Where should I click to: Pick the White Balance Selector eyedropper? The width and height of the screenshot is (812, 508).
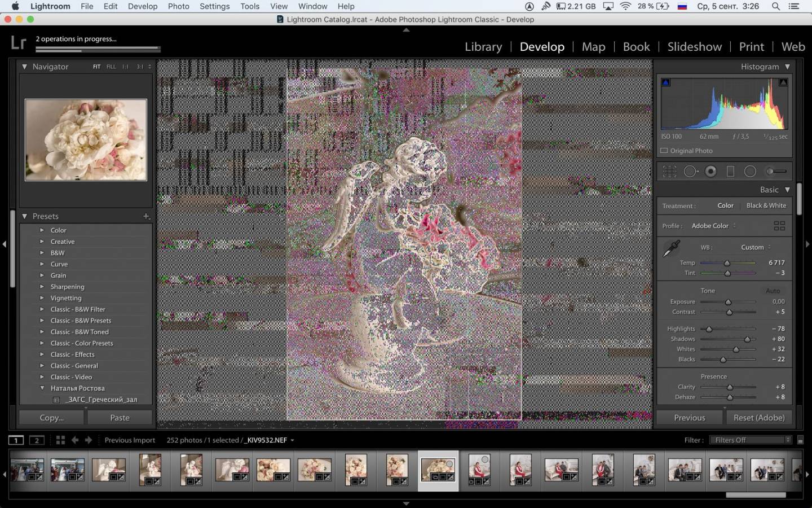(671, 248)
